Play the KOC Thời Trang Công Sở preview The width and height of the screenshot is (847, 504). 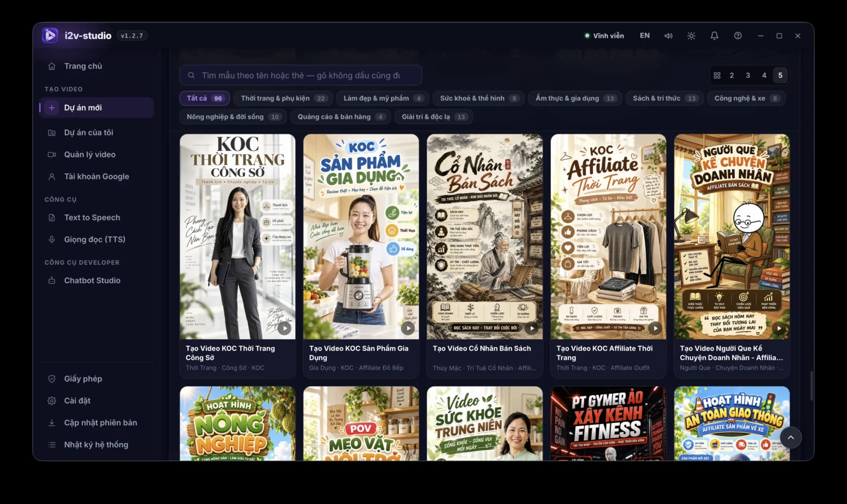tap(285, 328)
